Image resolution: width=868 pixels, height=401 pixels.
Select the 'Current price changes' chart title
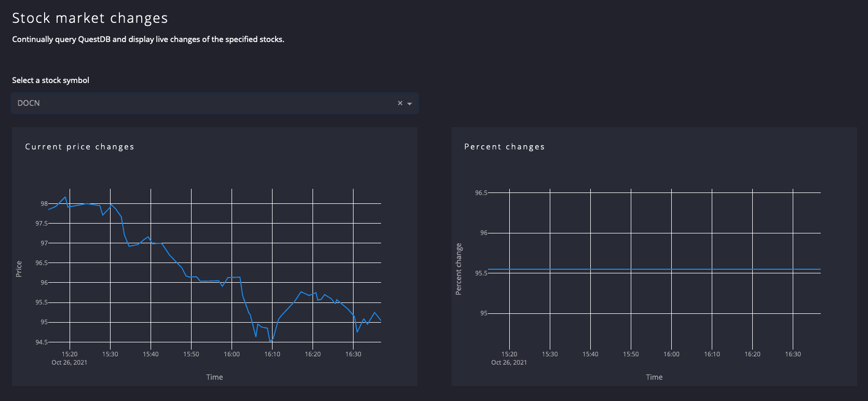pos(79,147)
